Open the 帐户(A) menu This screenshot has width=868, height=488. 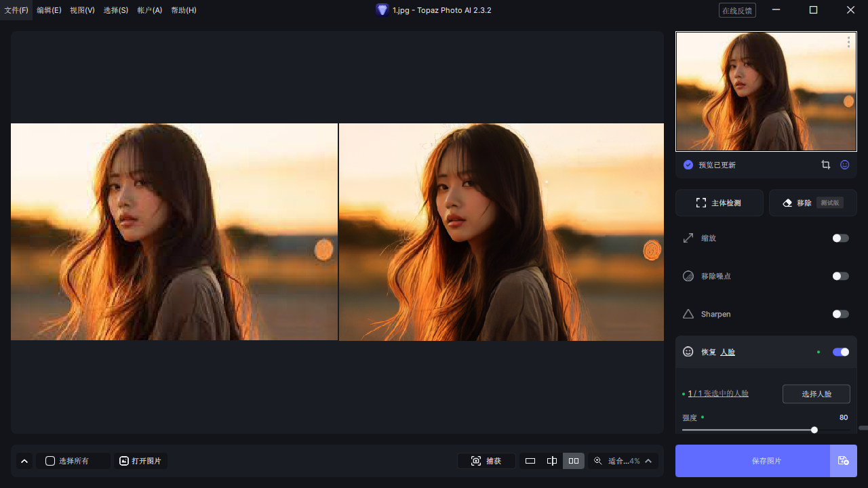[x=150, y=10]
